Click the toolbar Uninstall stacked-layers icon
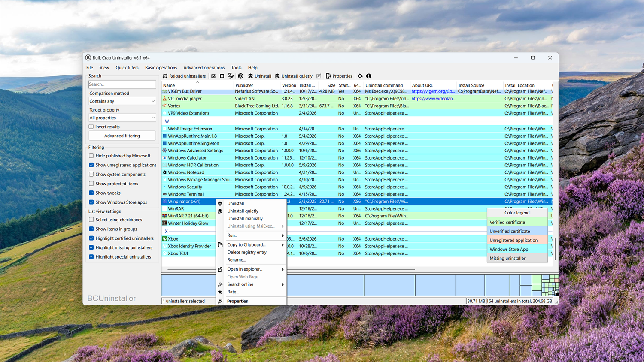644x362 pixels. 250,76
